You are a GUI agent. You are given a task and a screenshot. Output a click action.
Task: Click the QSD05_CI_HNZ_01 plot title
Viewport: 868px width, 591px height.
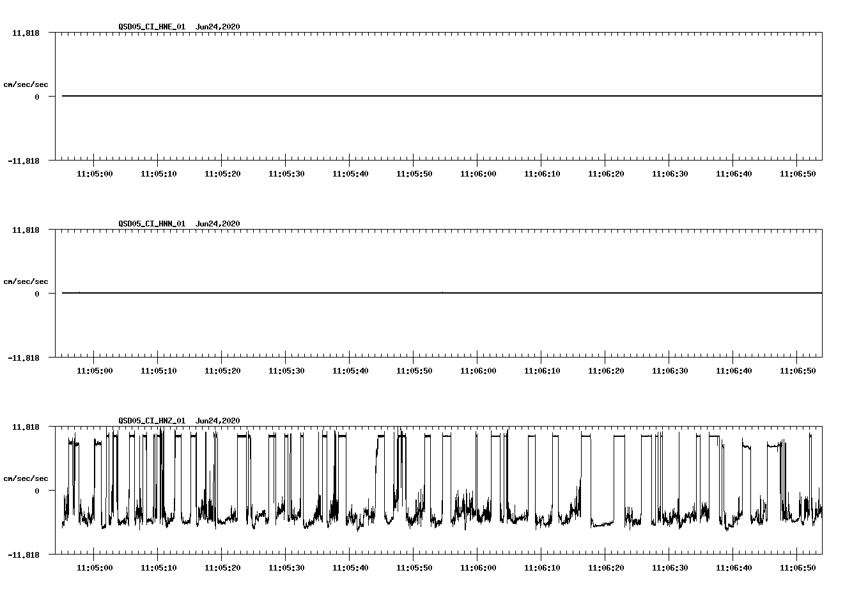(152, 421)
